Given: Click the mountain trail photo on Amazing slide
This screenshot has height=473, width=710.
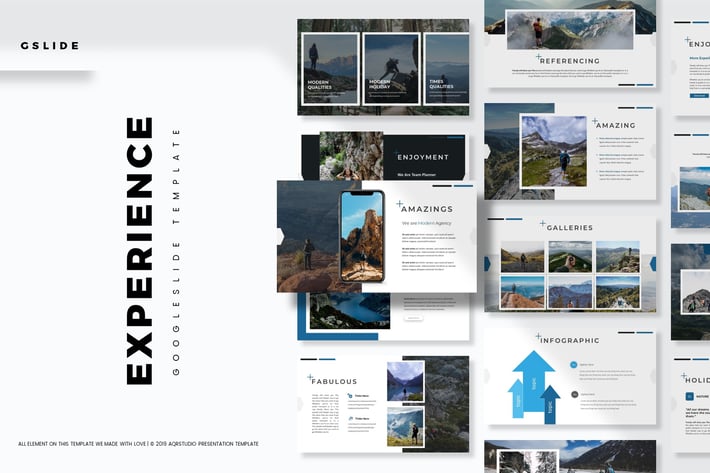Looking at the screenshot, I should (x=554, y=151).
